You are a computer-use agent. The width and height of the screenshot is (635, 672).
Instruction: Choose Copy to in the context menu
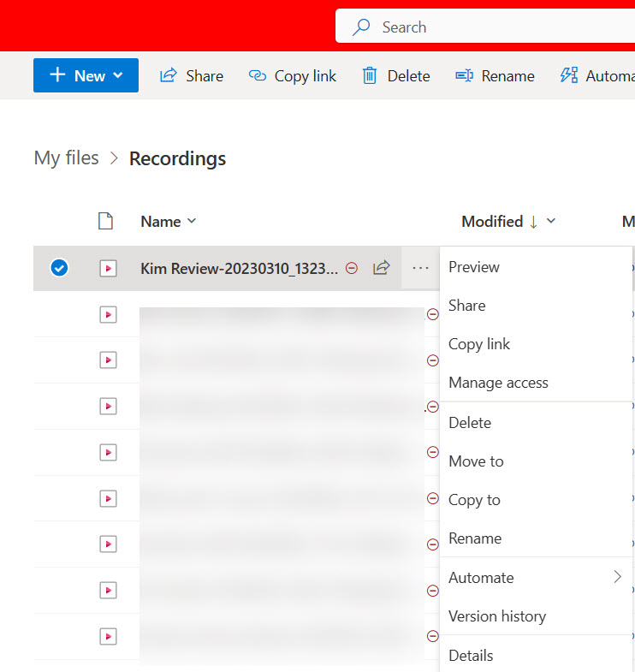pyautogui.click(x=536, y=500)
